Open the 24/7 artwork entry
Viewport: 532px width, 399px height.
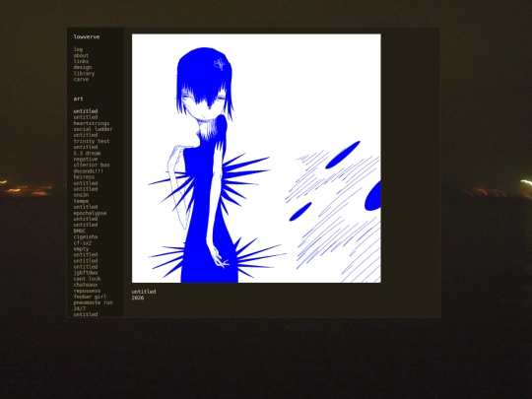coord(80,308)
